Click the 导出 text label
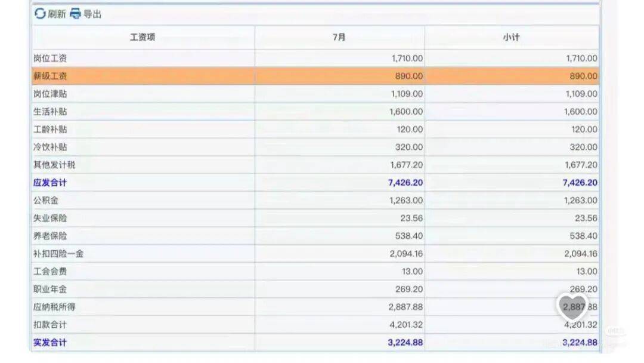Screen dimensions: 644x363 92,14
